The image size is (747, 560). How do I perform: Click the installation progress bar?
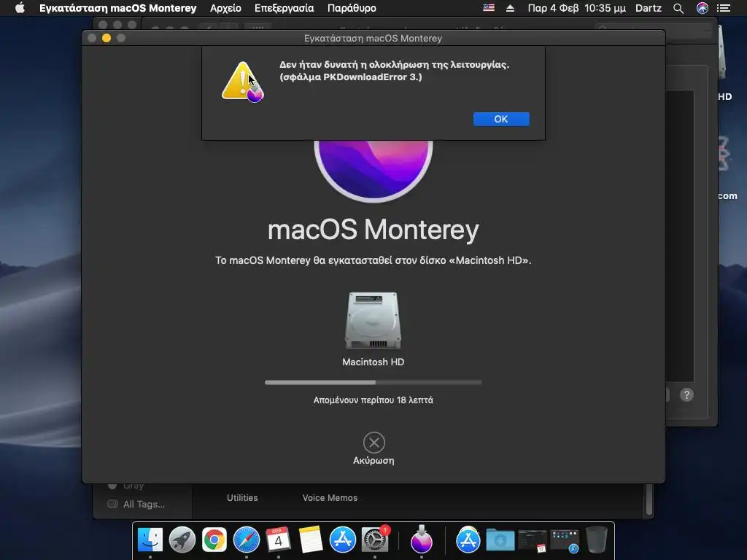click(x=373, y=382)
